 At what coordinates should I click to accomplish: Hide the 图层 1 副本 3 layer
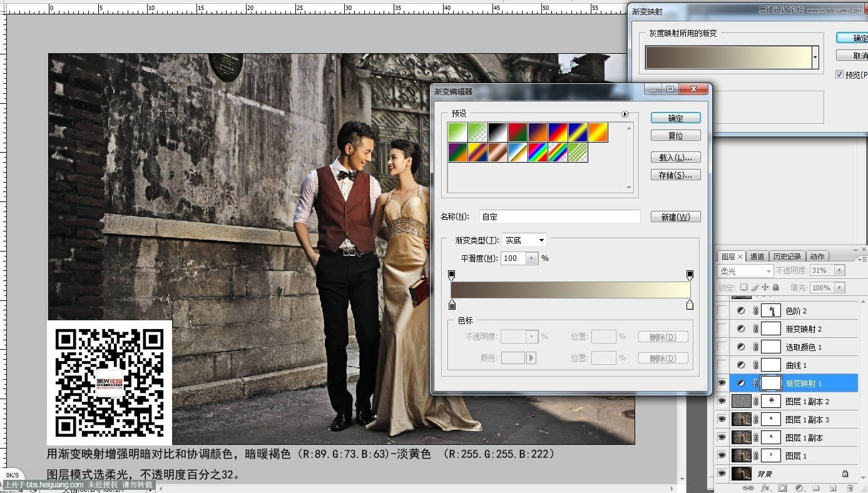tap(722, 419)
